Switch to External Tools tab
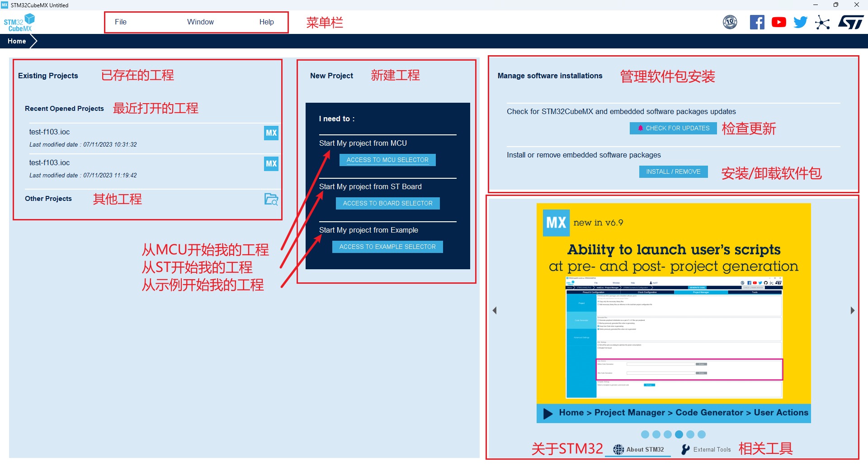The height and width of the screenshot is (467, 868). pyautogui.click(x=706, y=449)
